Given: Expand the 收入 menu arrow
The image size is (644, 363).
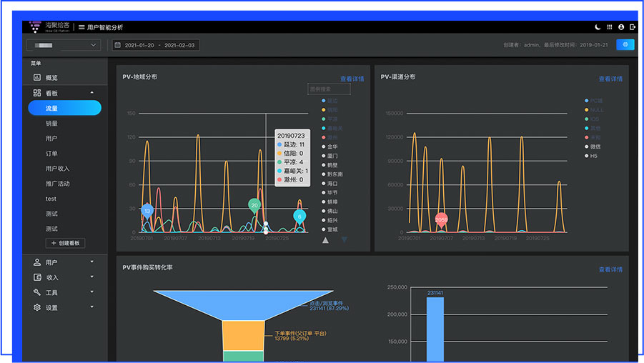Looking at the screenshot, I should point(92,277).
